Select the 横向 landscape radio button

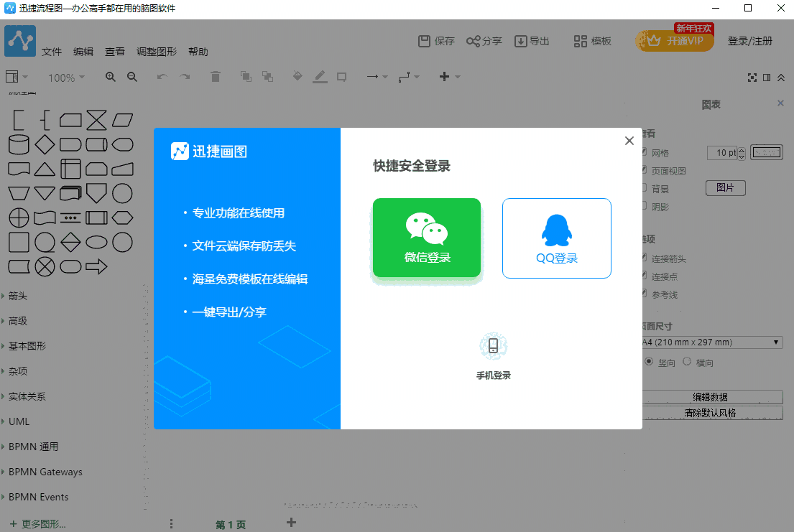click(688, 361)
